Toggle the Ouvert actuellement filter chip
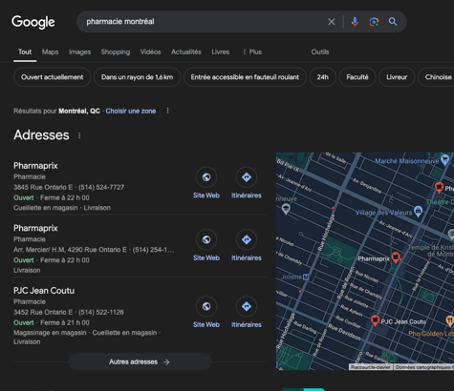Screen dimensions: 454x391 52,77
